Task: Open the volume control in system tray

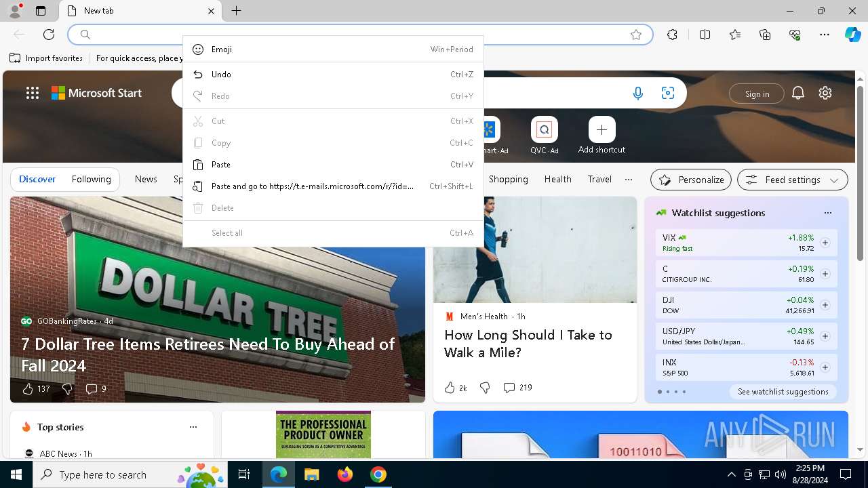Action: click(781, 474)
